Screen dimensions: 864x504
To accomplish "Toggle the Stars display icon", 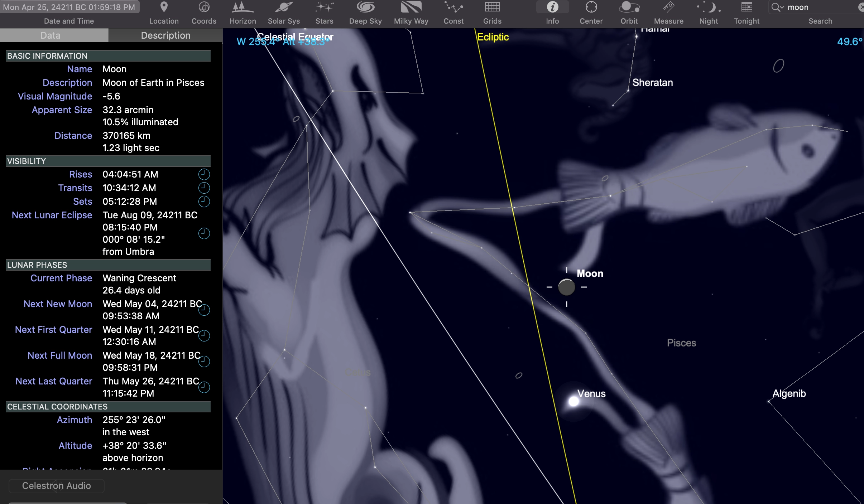I will [x=324, y=8].
